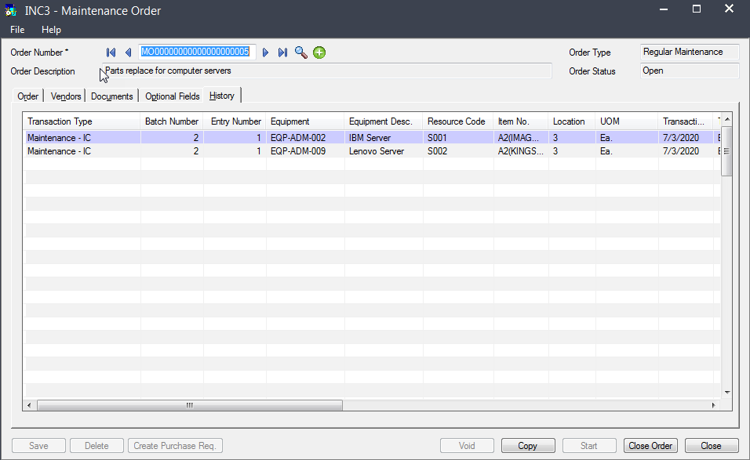Viewport: 750px width, 460px height.
Task: Click the horizontal scrollbar thumb
Action: 190,405
